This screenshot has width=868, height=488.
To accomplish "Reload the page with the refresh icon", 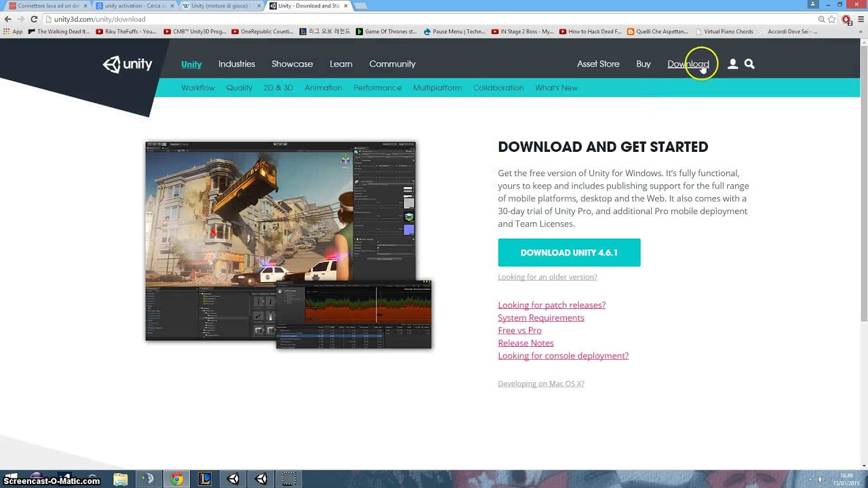I will [x=34, y=19].
